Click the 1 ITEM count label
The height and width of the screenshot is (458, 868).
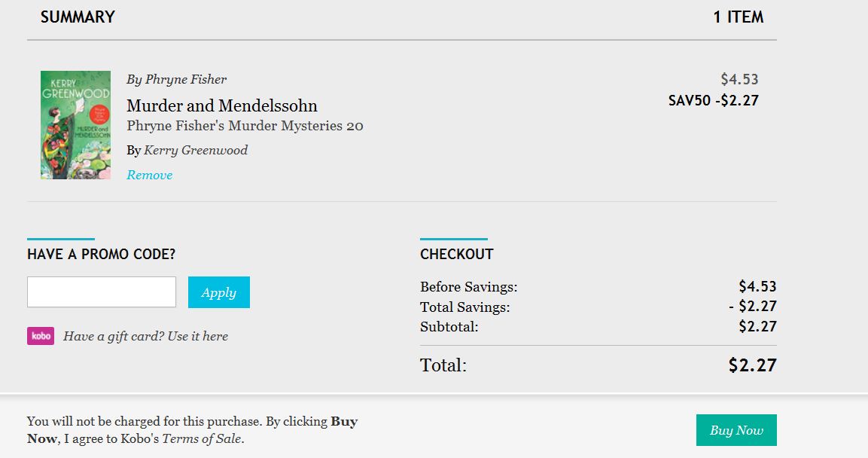(738, 17)
